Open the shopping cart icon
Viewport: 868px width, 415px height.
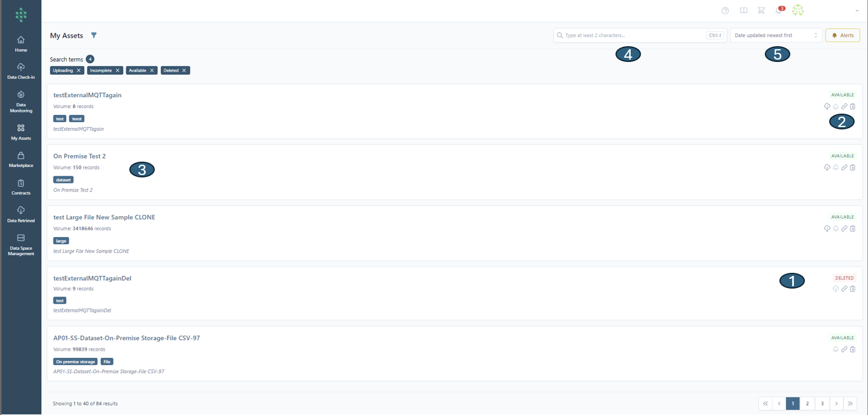coord(761,10)
